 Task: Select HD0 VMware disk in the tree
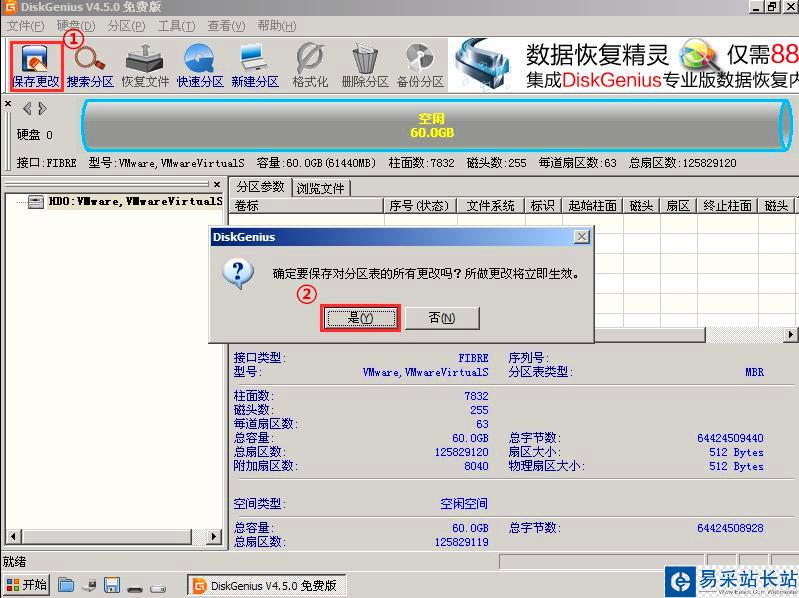[x=135, y=202]
